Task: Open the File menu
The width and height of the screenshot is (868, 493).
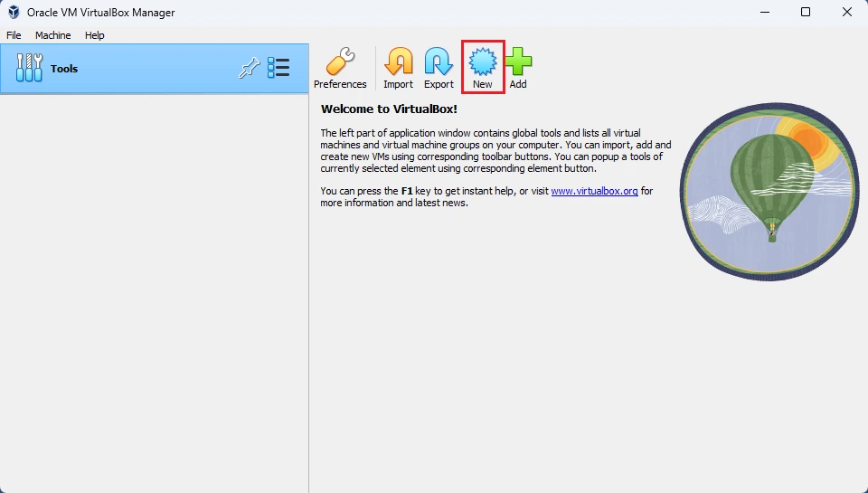Action: click(14, 35)
